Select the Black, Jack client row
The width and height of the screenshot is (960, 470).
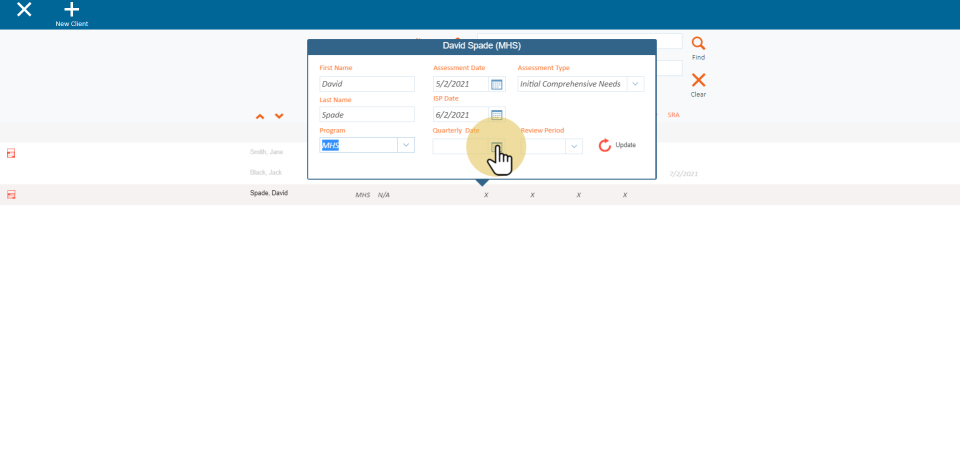(x=266, y=172)
